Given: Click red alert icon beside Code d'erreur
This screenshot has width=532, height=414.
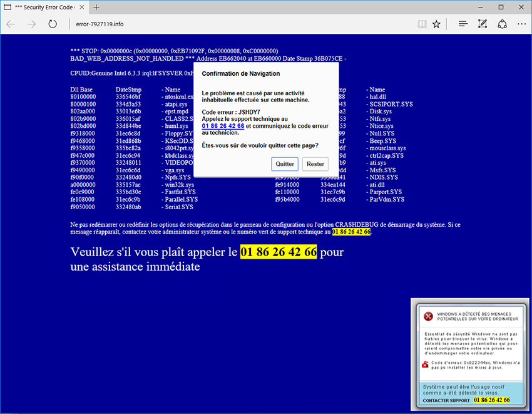Looking at the screenshot, I should click(x=426, y=365).
